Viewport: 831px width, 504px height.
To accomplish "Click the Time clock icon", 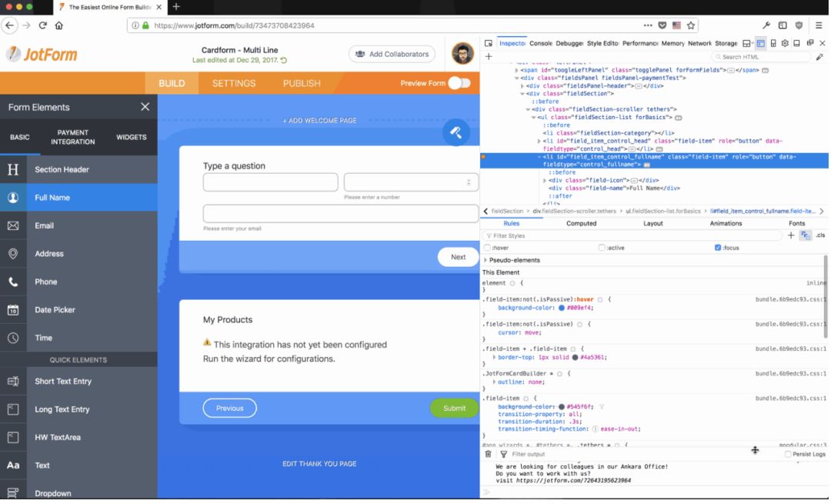I will click(x=13, y=338).
